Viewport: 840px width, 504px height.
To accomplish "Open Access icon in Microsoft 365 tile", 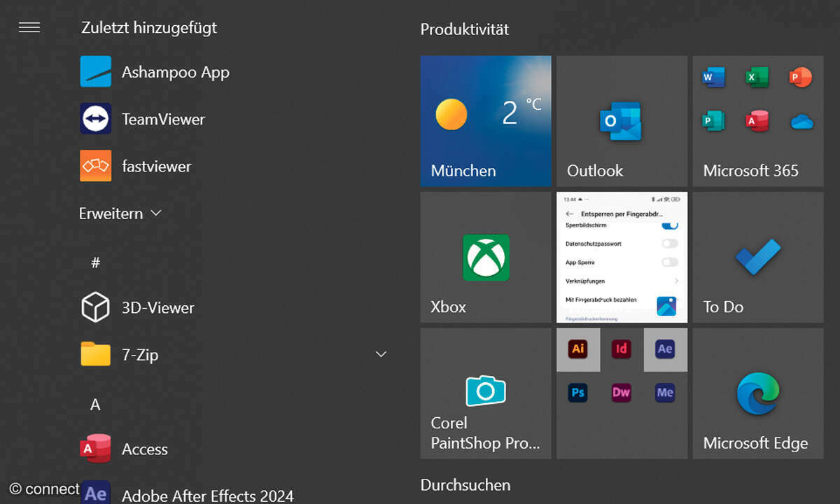I will point(757,121).
